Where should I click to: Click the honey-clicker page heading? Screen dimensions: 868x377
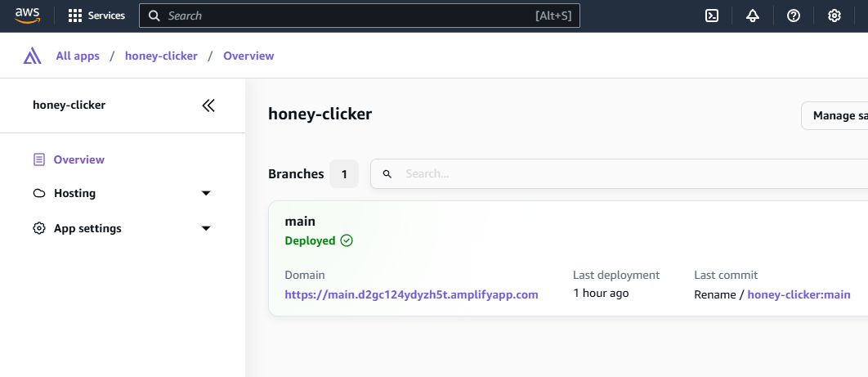pos(320,114)
